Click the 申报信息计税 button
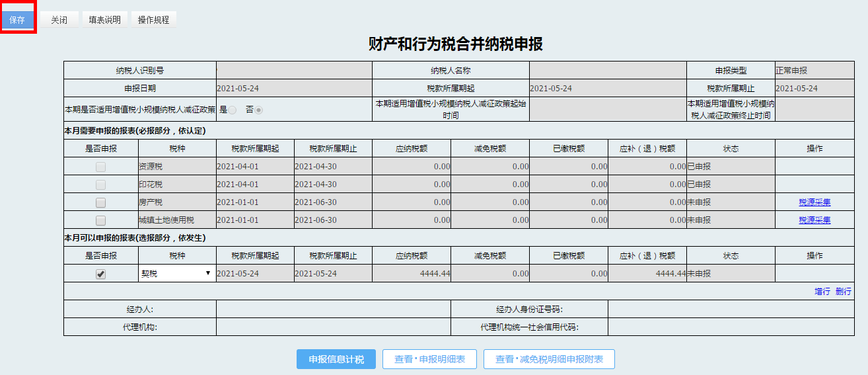Image resolution: width=868 pixels, height=375 pixels. pyautogui.click(x=336, y=359)
